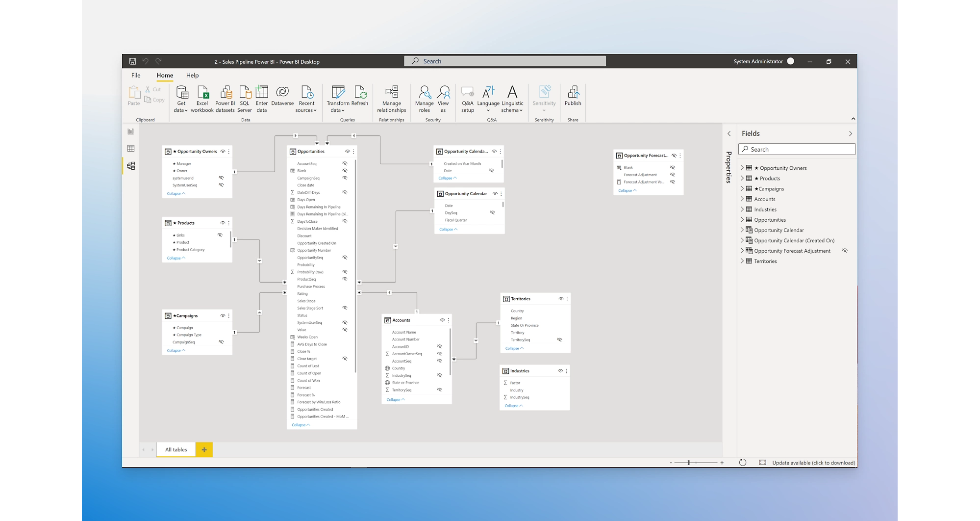Click the Fields pane Search box
This screenshot has width=980, height=521.
(x=797, y=150)
